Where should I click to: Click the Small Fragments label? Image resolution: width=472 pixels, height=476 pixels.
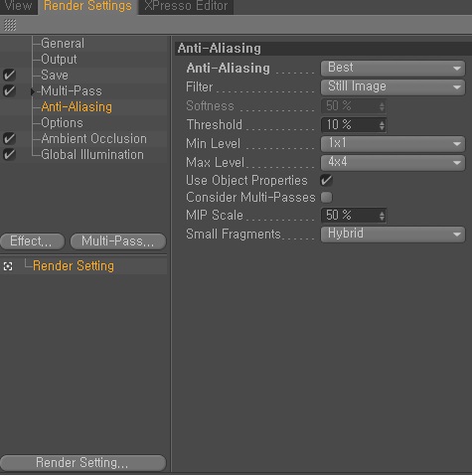[234, 235]
